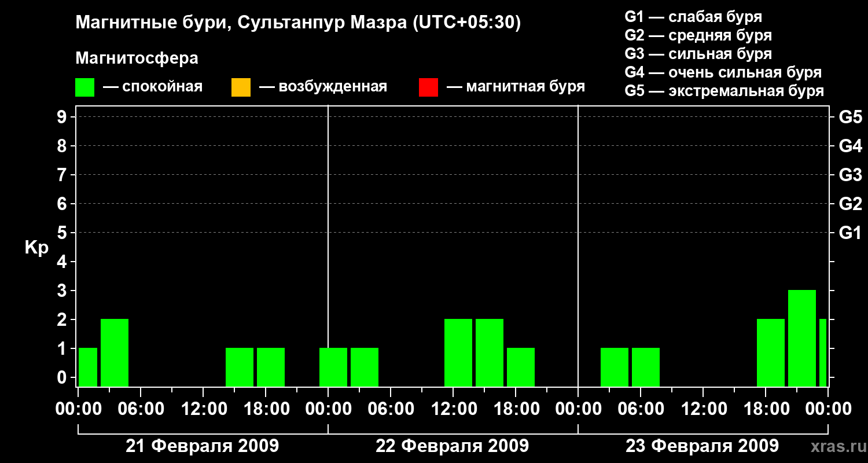Click the right-axis 'G2' tick label
868x463 pixels.
(x=851, y=204)
